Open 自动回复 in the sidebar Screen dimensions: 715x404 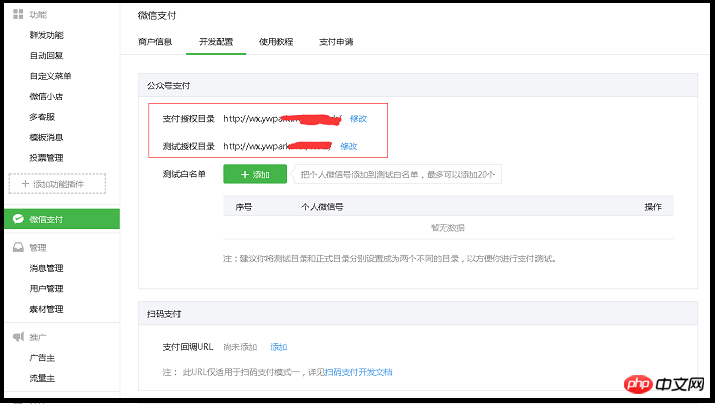tap(47, 56)
